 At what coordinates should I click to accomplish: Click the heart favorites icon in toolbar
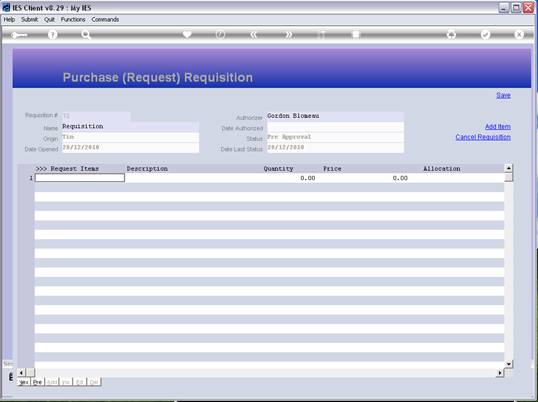[187, 34]
